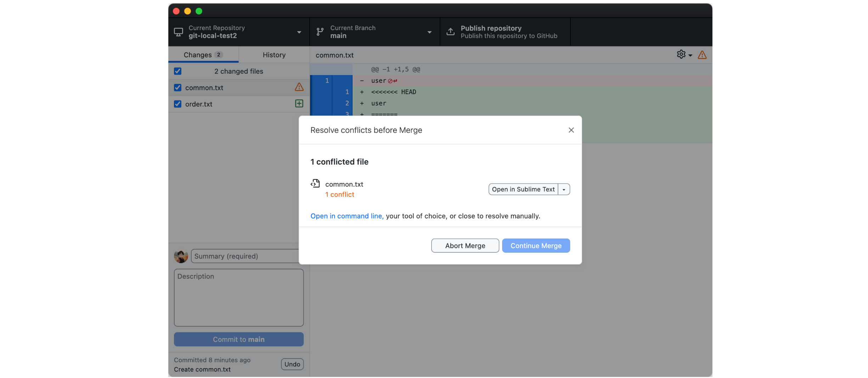Viewport: 868px width, 378px height.
Task: Toggle the 2 changed files checkbox
Action: click(x=178, y=71)
